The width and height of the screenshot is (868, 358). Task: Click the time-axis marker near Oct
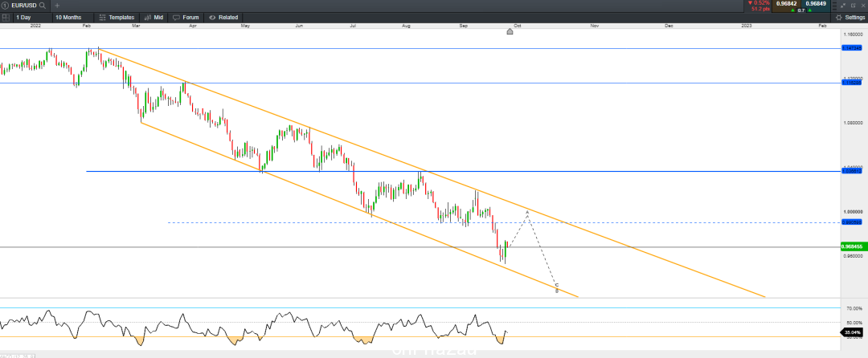point(510,31)
